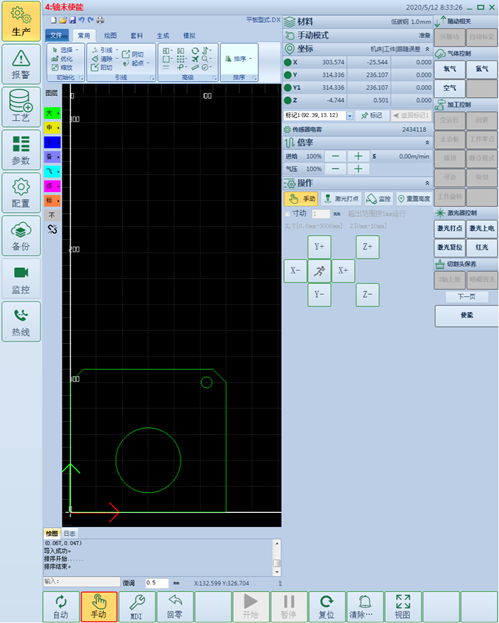Toggle the 手动 manual mode at bottom bar
This screenshot has height=623, width=499.
point(99,606)
